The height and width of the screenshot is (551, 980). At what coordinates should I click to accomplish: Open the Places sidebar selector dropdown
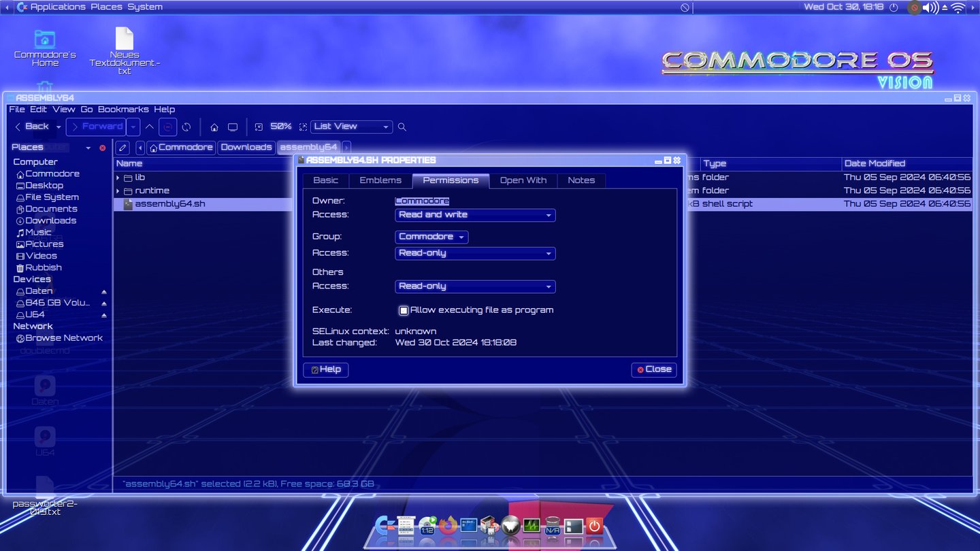coord(88,148)
